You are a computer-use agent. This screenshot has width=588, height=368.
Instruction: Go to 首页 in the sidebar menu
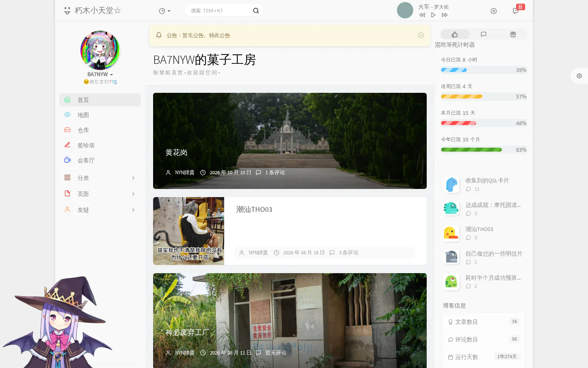click(100, 100)
